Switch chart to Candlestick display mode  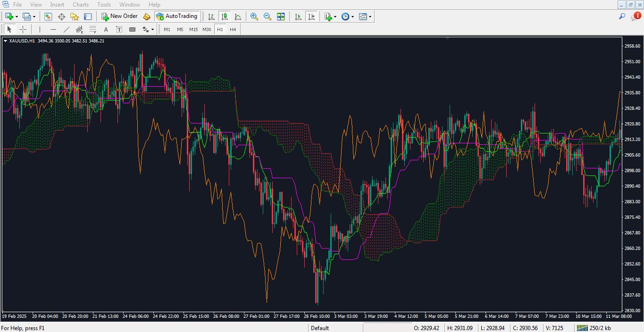(225, 16)
